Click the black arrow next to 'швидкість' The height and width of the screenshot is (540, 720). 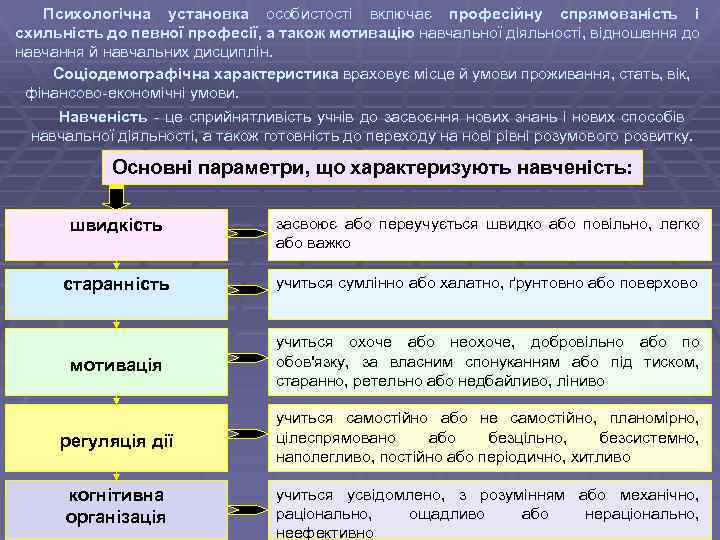(248, 233)
